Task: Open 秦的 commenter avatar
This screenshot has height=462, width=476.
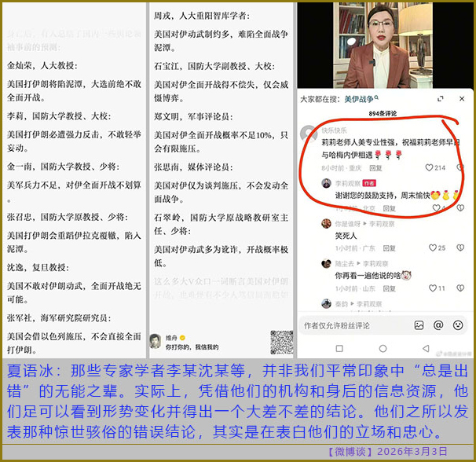Action: click(326, 303)
